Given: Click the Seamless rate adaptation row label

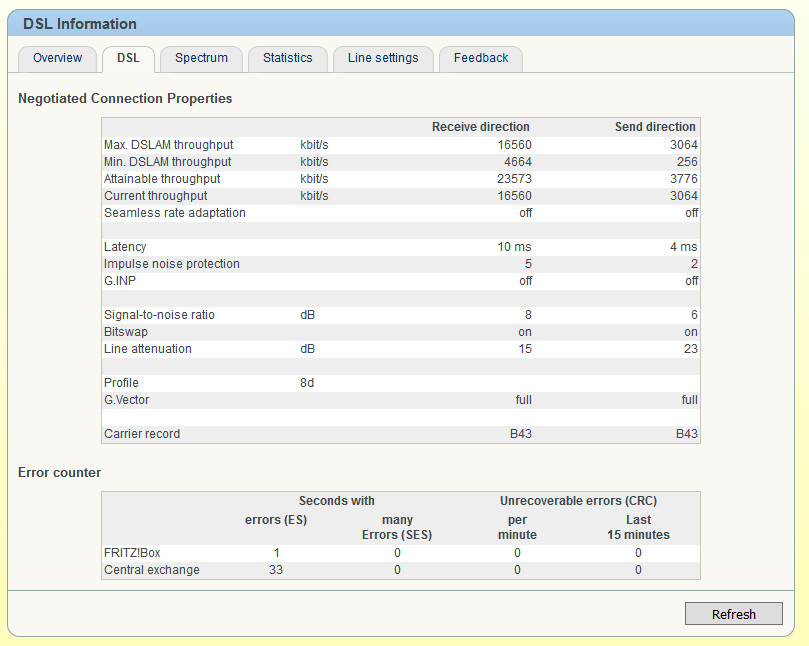Looking at the screenshot, I should [174, 213].
